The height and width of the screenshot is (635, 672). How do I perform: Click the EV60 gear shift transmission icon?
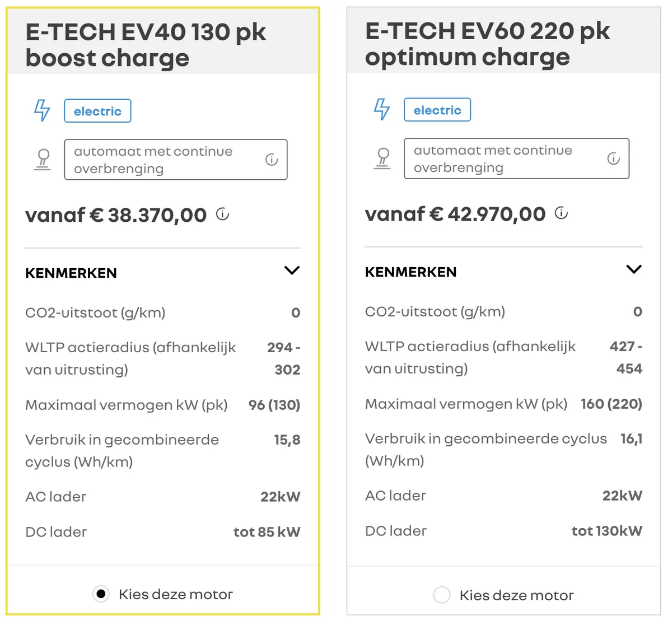(382, 158)
